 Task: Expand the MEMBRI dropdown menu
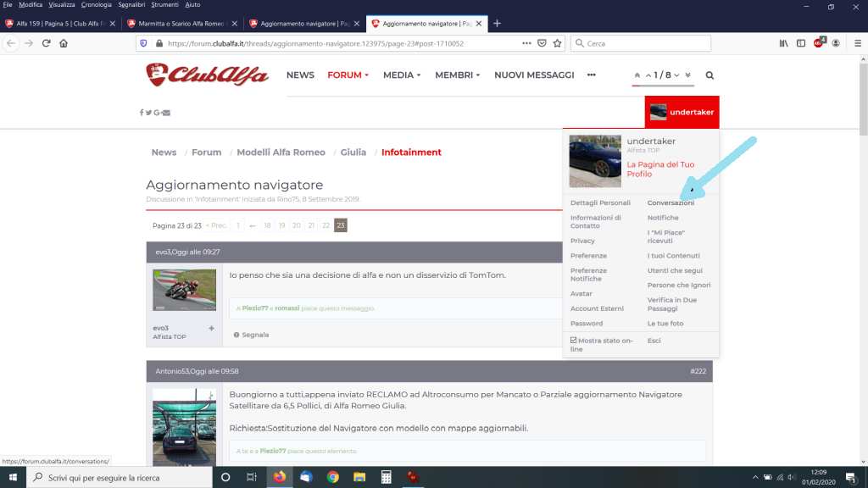457,75
